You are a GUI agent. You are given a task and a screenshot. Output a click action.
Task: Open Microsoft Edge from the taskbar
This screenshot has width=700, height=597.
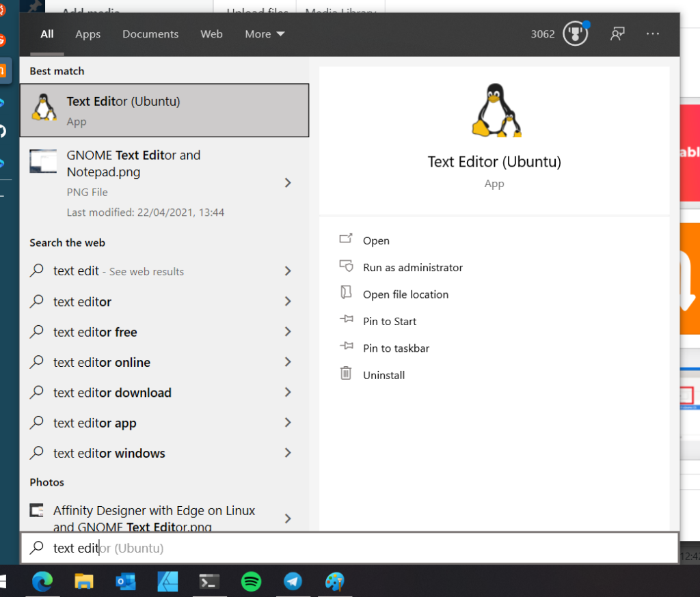[x=42, y=581]
